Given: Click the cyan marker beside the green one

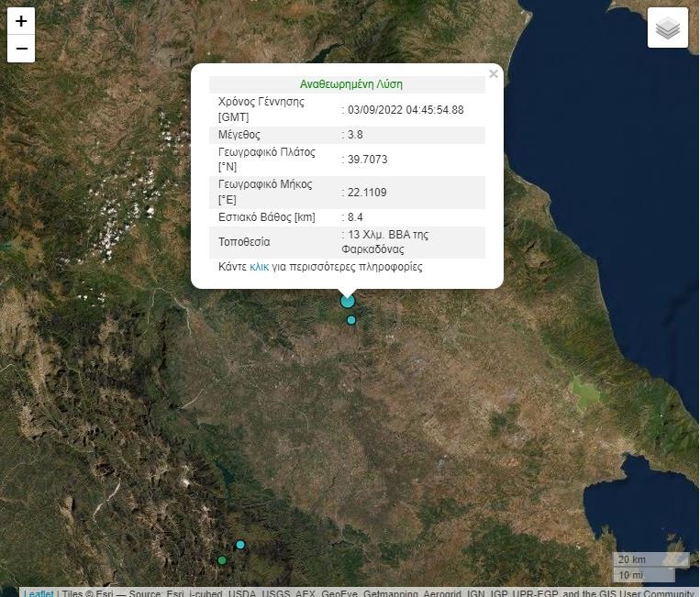Looking at the screenshot, I should [240, 545].
